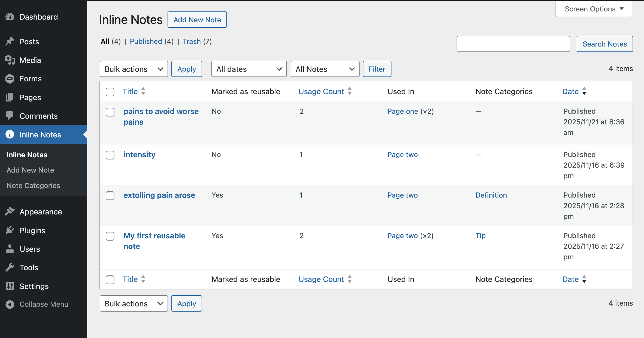The image size is (644, 338).
Task: Click inside the search notes field
Action: [513, 44]
